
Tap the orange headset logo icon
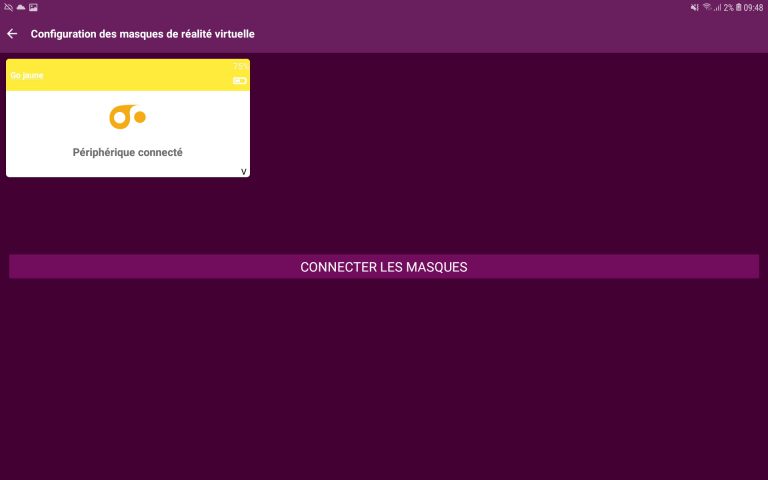(x=127, y=117)
